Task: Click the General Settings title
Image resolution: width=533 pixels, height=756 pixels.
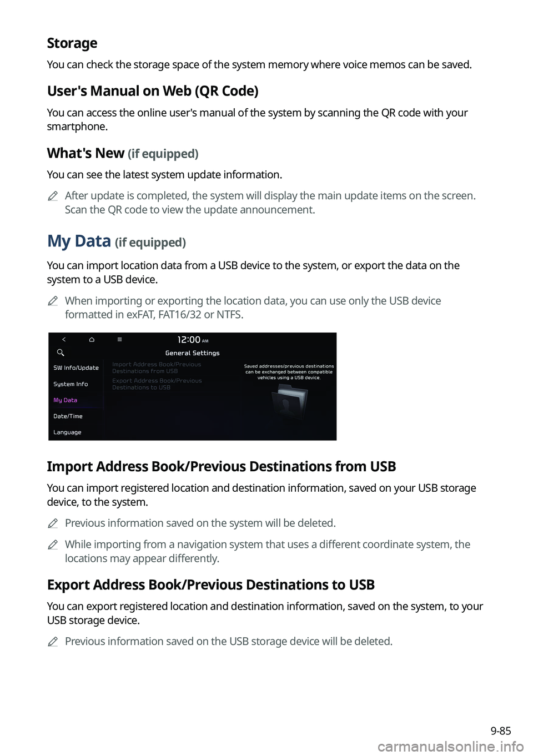Action: coord(193,353)
